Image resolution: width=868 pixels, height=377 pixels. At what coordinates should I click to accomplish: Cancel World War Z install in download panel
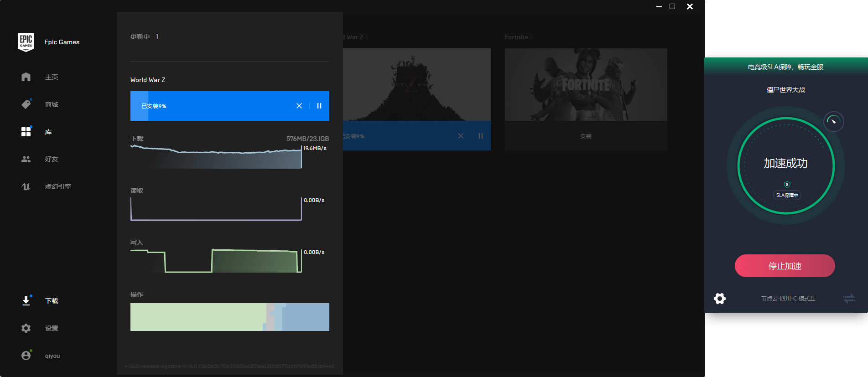[299, 106]
